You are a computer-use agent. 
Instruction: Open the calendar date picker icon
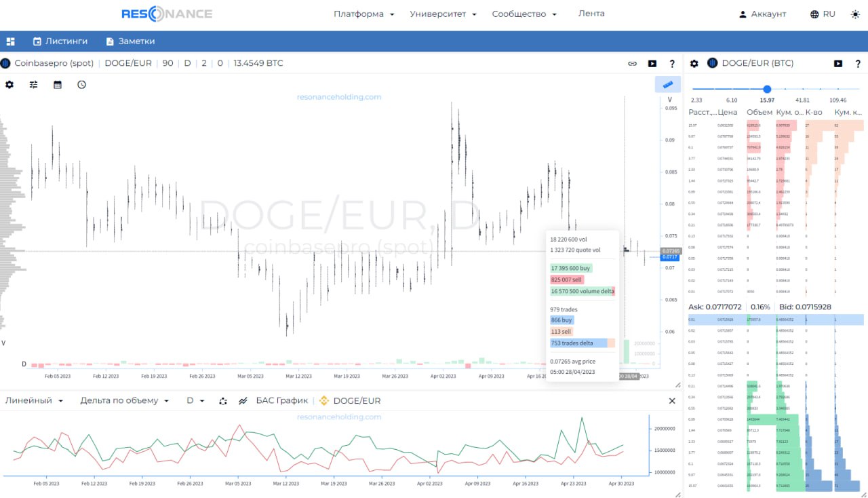click(58, 85)
